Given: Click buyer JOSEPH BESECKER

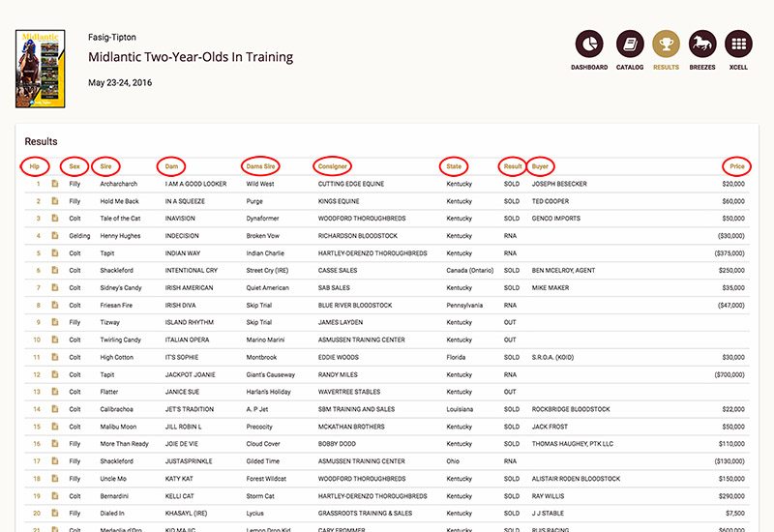Looking at the screenshot, I should (559, 184).
